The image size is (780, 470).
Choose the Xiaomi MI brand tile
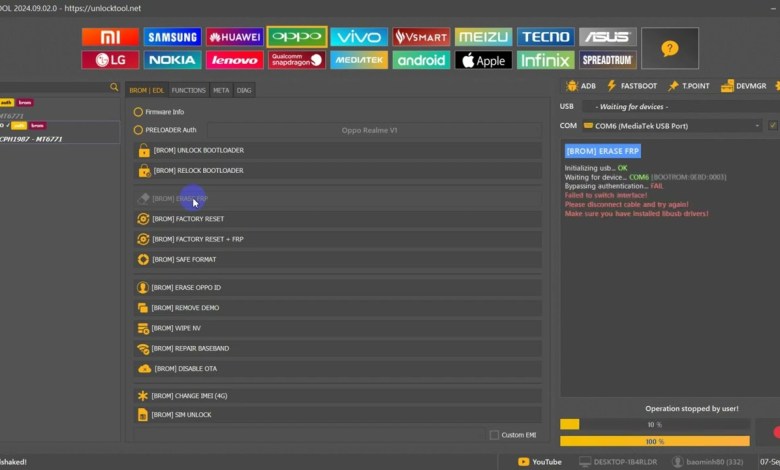pyautogui.click(x=110, y=37)
